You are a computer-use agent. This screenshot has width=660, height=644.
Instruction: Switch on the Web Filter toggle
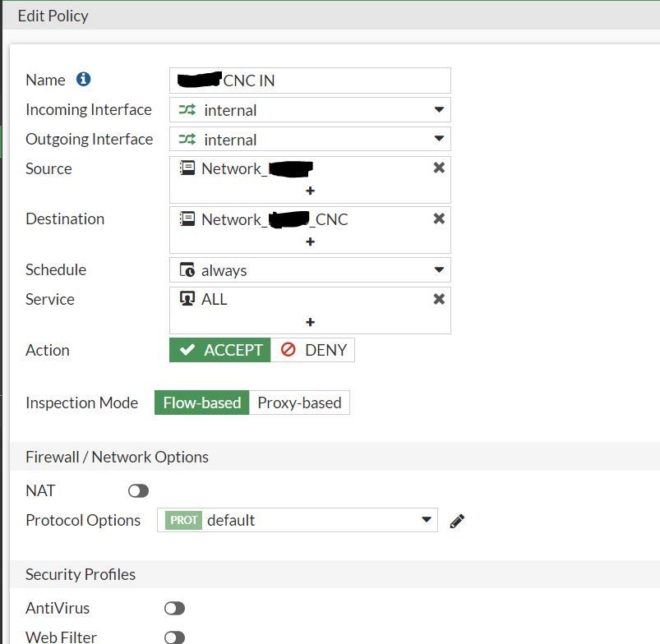pos(174,637)
